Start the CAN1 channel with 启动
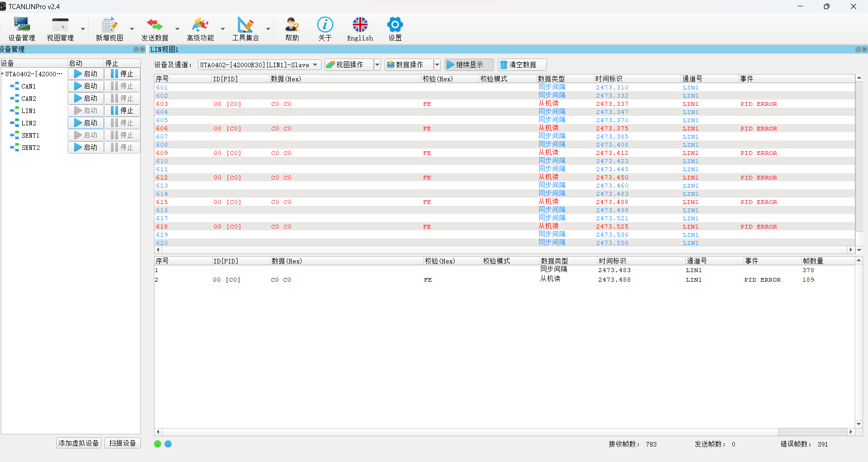The width and height of the screenshot is (868, 462). click(x=86, y=86)
